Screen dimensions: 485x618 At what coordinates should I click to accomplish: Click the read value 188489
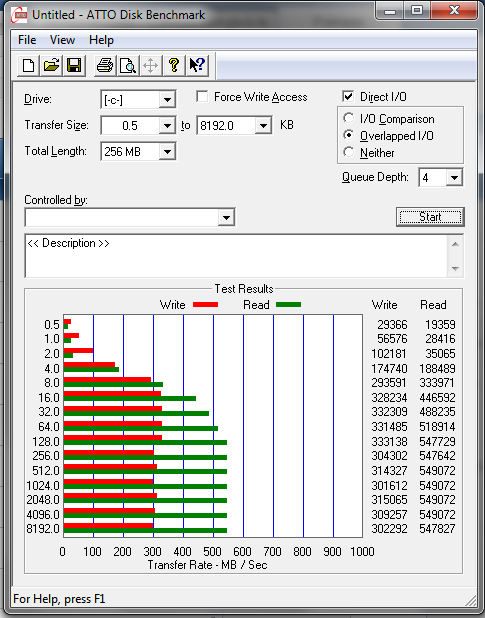[437, 369]
